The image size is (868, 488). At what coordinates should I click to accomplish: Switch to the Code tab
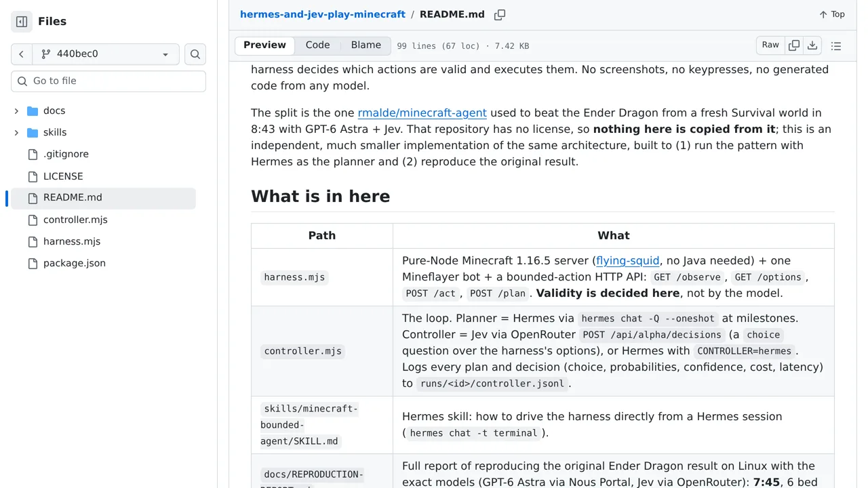[x=317, y=45]
